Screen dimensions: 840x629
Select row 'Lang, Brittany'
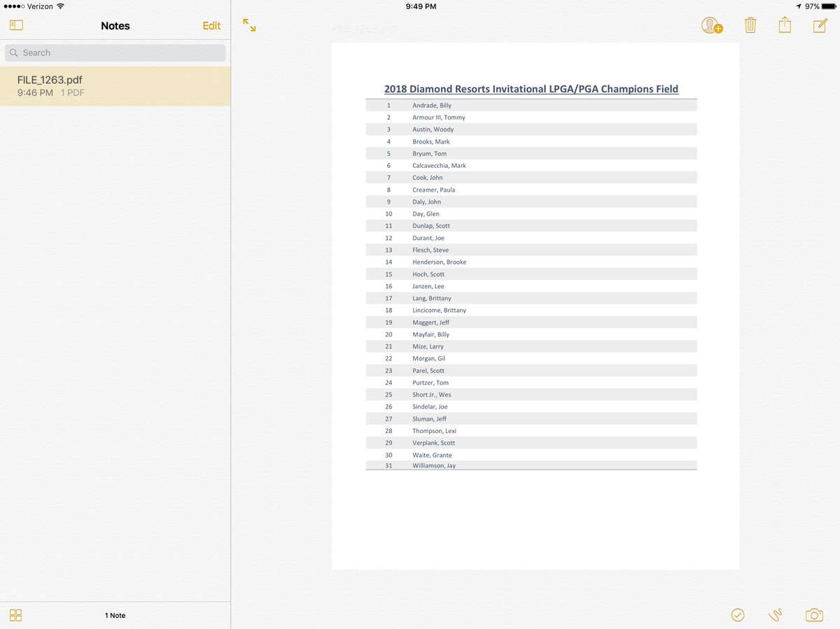(x=531, y=298)
